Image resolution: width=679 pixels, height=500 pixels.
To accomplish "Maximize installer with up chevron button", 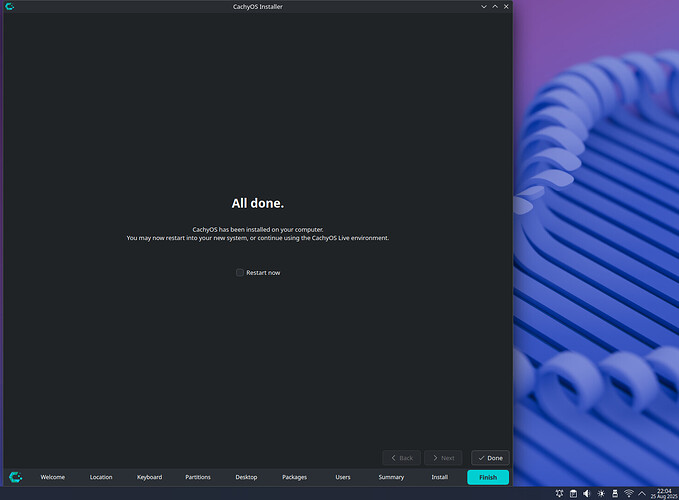I will click(x=495, y=6).
